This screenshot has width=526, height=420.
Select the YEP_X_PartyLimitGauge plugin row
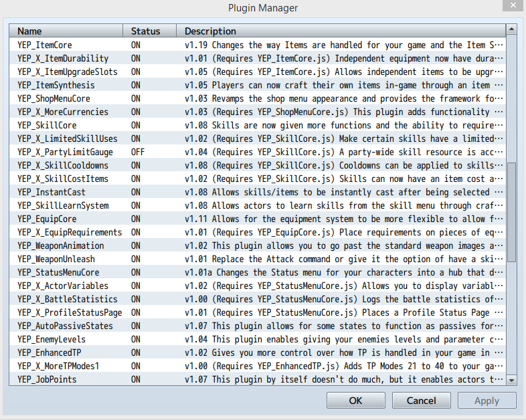257,152
